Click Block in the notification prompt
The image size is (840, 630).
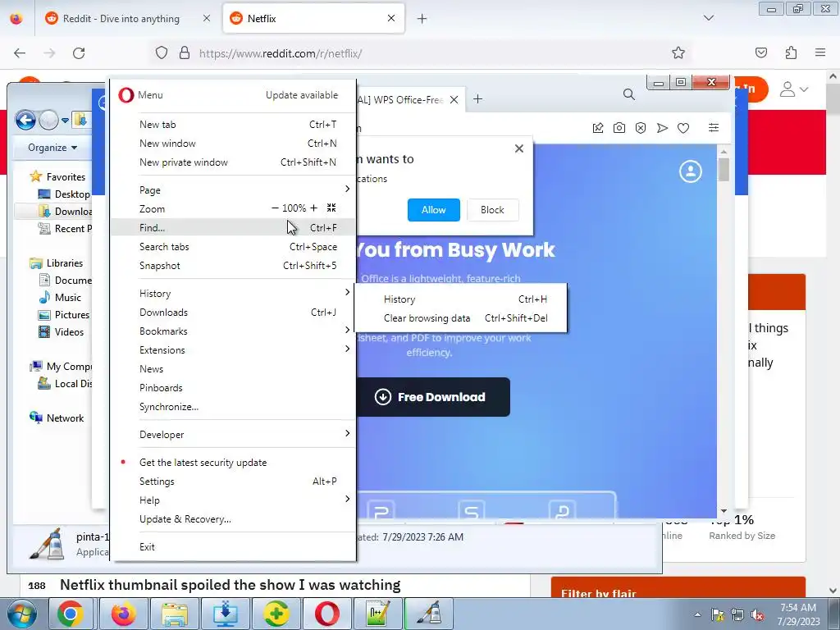pos(492,210)
